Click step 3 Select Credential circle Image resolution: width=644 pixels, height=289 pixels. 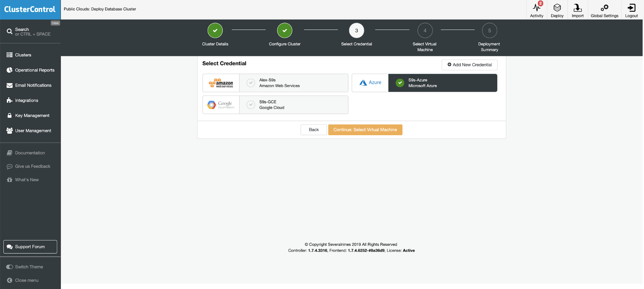[x=357, y=31]
